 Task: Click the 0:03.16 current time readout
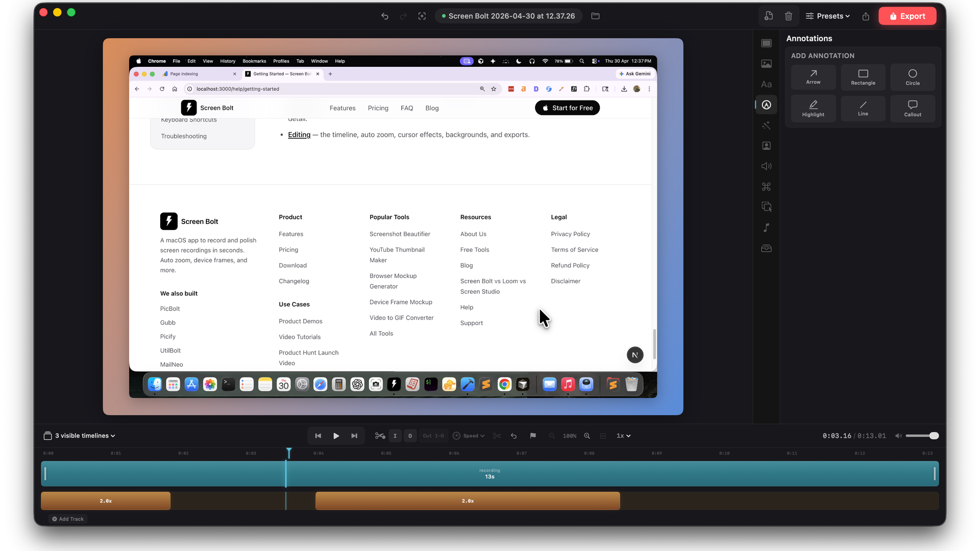tap(837, 436)
